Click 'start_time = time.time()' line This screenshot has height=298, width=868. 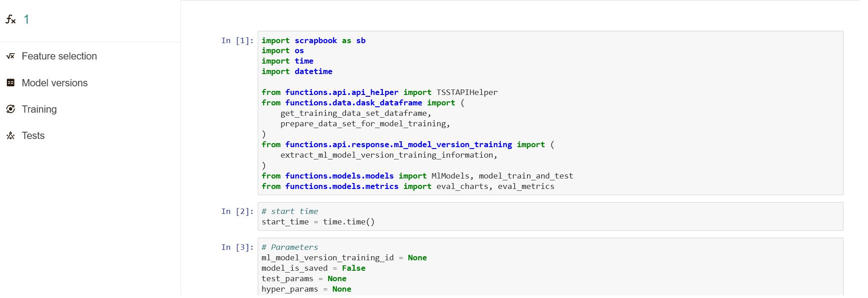coord(318,222)
